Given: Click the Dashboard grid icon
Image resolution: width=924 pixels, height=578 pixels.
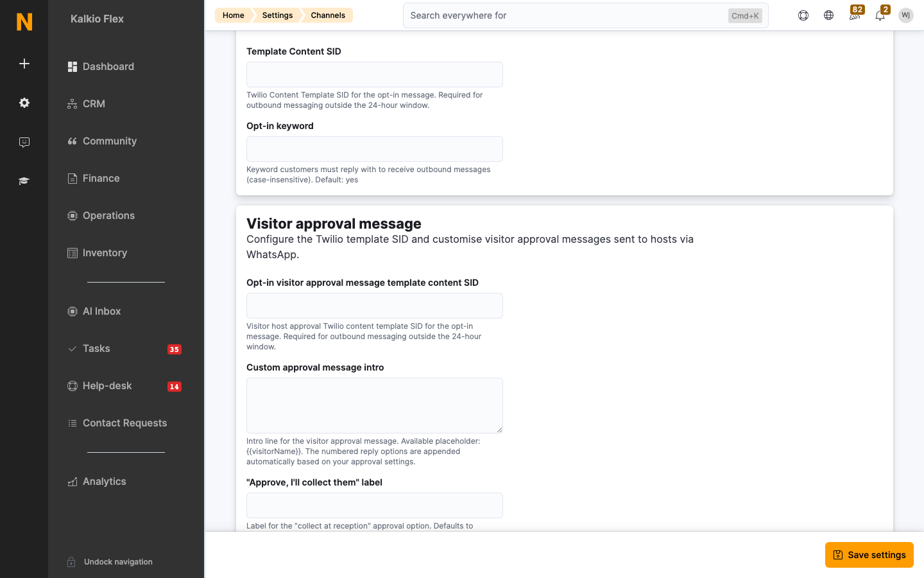Looking at the screenshot, I should pyautogui.click(x=73, y=67).
